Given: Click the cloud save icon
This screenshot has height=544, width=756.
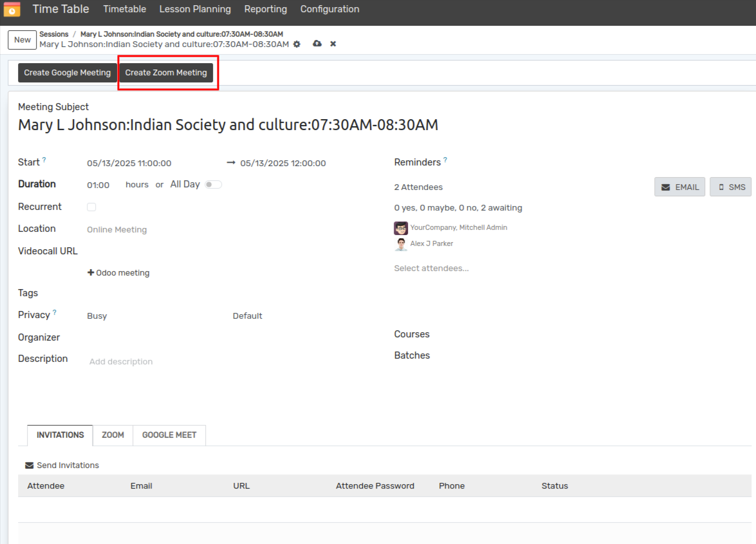Looking at the screenshot, I should (317, 43).
